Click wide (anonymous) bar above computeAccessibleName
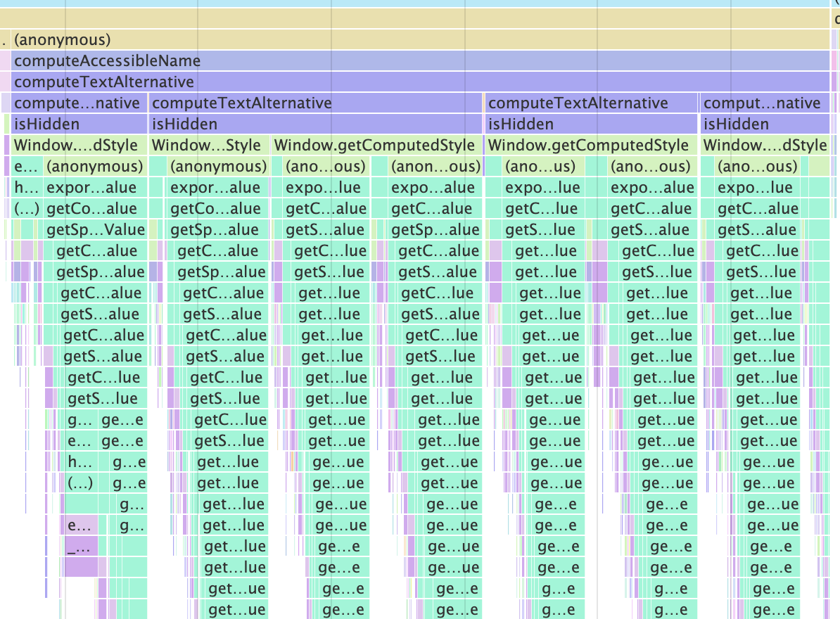 coord(421,39)
